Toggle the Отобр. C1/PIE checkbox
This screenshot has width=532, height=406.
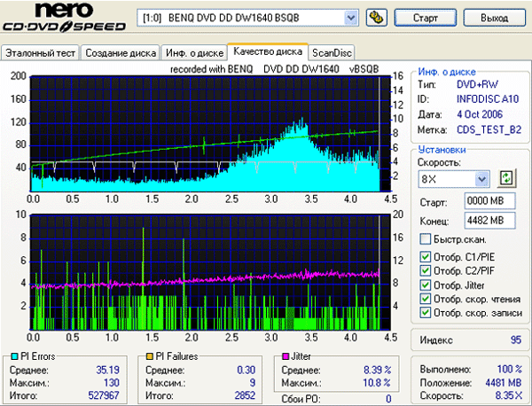pos(426,257)
